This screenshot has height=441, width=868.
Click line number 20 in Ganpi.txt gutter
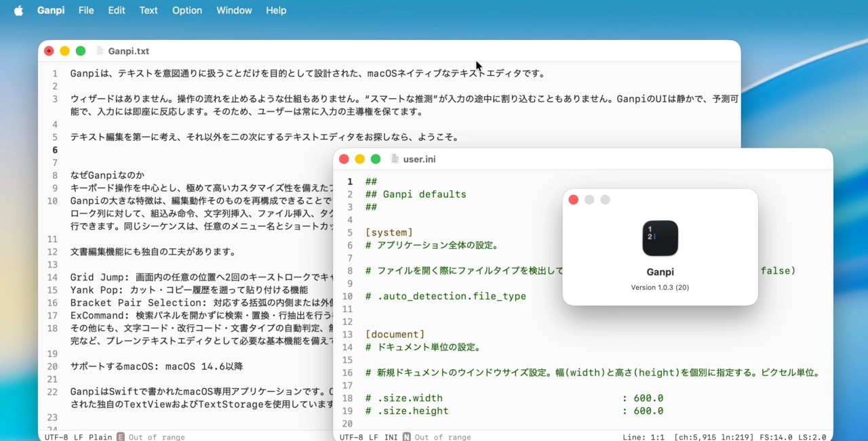[52, 366]
